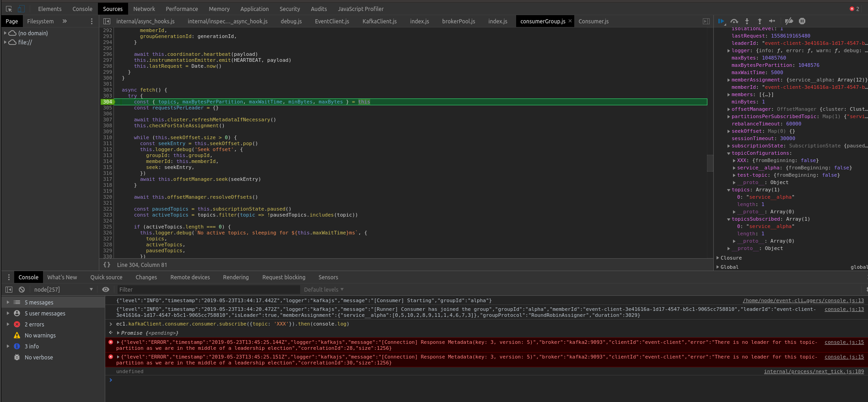Expand the file:// tree node

tap(5, 42)
